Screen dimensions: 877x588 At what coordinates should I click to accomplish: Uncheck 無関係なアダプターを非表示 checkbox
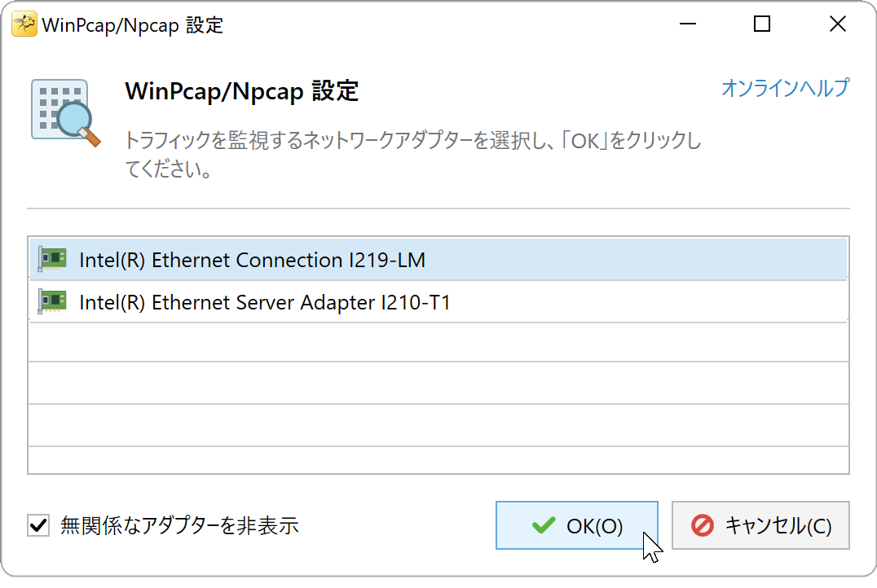pos(38,525)
